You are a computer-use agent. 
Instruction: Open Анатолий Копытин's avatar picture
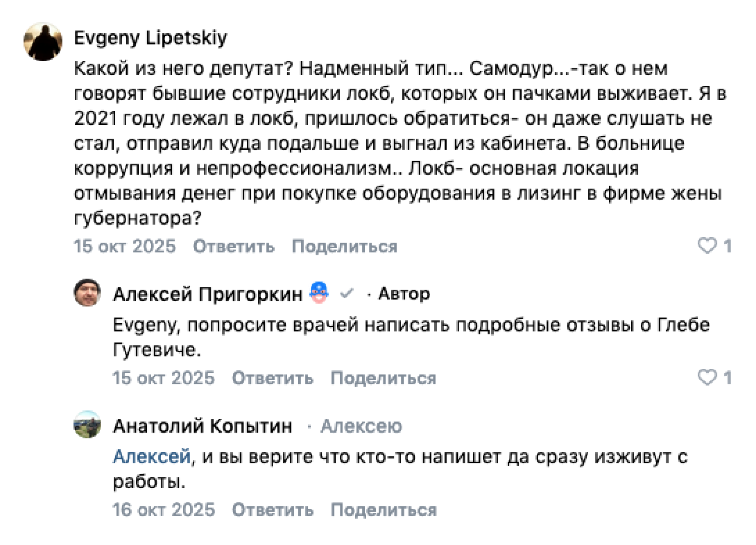(x=87, y=424)
